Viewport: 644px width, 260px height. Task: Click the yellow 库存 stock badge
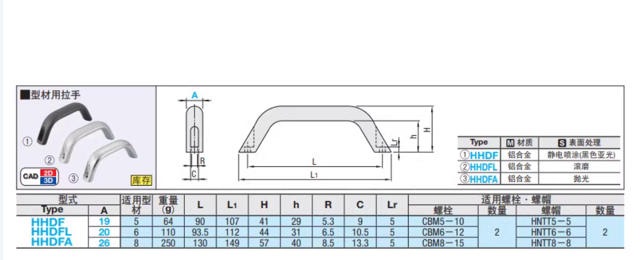141,180
